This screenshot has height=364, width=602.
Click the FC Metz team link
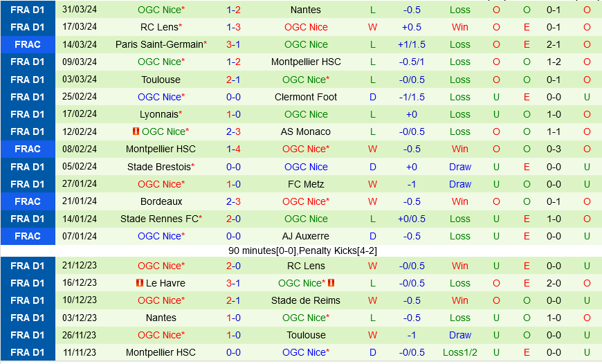(x=306, y=184)
